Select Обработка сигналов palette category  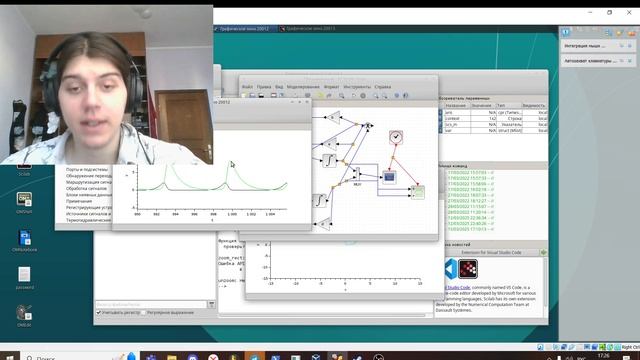[x=87, y=189]
